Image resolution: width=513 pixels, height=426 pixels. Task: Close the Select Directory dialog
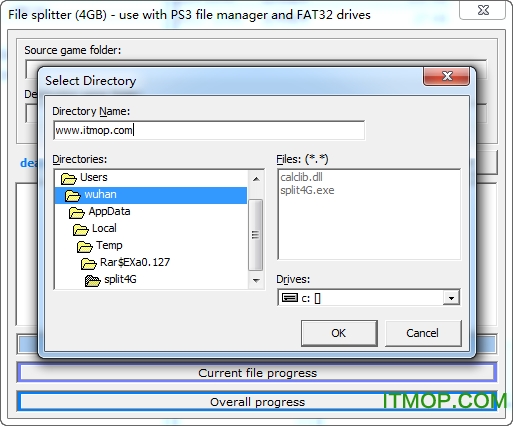click(x=447, y=76)
